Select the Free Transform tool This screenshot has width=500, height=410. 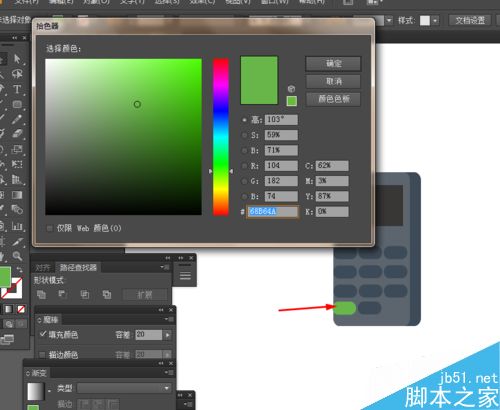pos(17,164)
